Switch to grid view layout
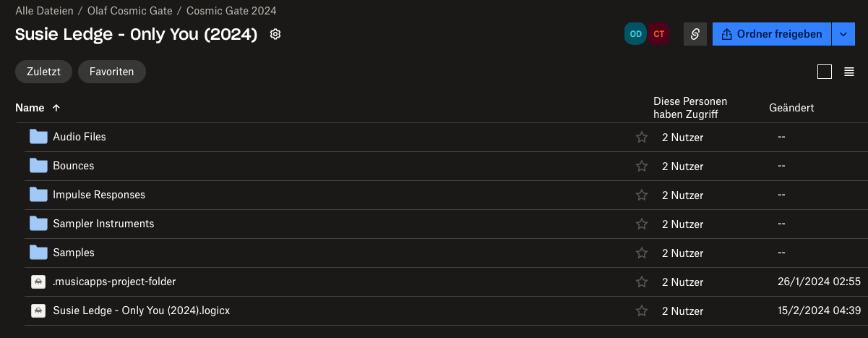 click(x=825, y=72)
